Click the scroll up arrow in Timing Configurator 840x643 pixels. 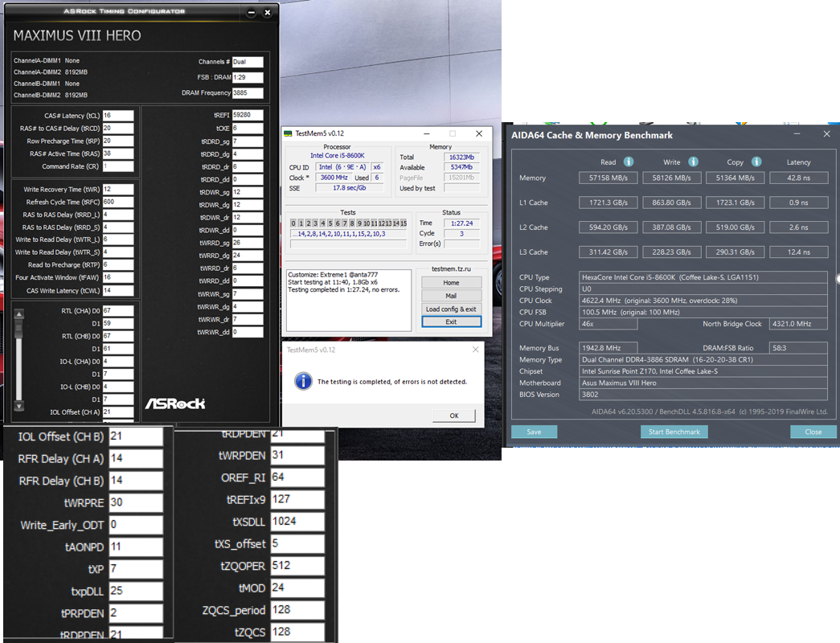(18, 314)
